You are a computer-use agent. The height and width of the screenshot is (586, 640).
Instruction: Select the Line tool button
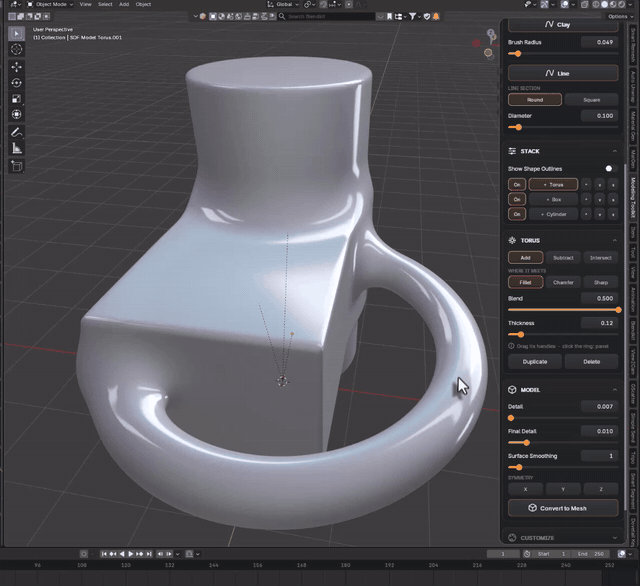pyautogui.click(x=563, y=73)
